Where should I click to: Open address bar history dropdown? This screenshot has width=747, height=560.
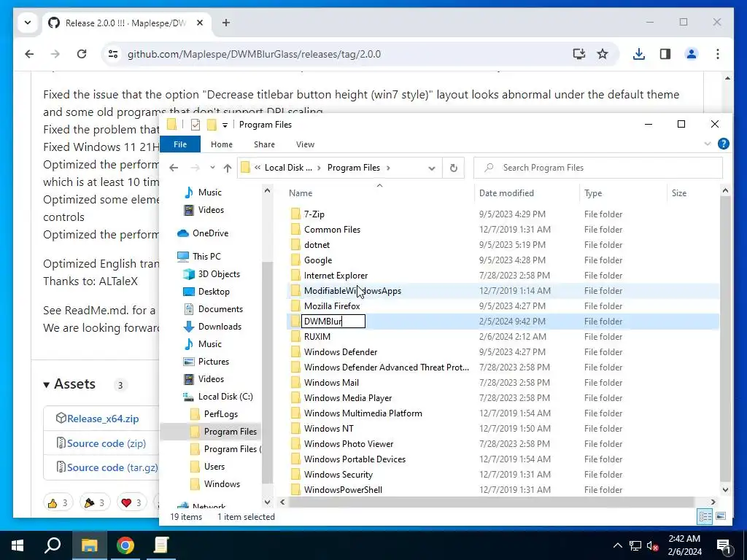tap(432, 168)
